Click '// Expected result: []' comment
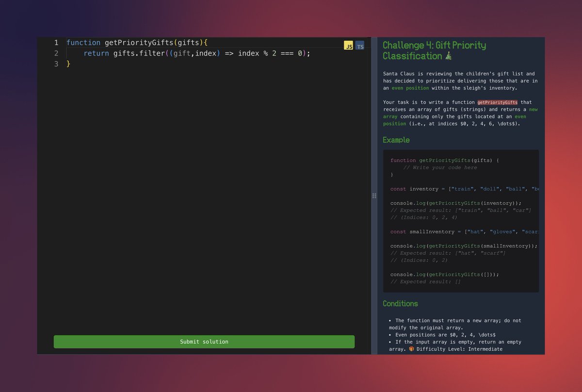Screen dimensions: 582x392 426,281
